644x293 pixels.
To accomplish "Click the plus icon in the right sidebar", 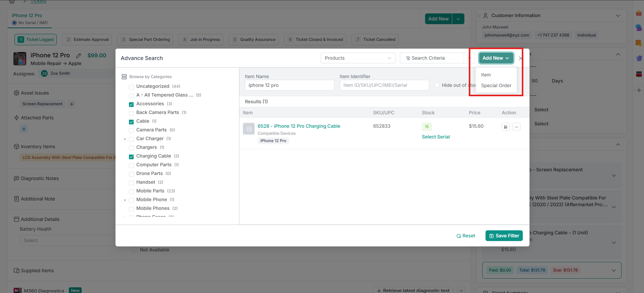I will point(639,90).
